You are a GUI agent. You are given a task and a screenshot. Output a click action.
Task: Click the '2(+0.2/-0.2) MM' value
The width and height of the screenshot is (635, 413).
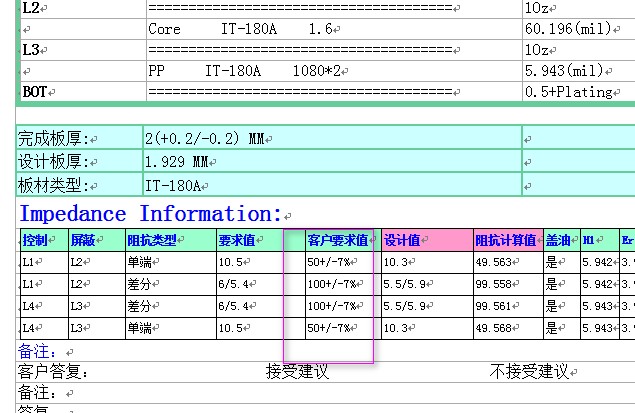205,139
